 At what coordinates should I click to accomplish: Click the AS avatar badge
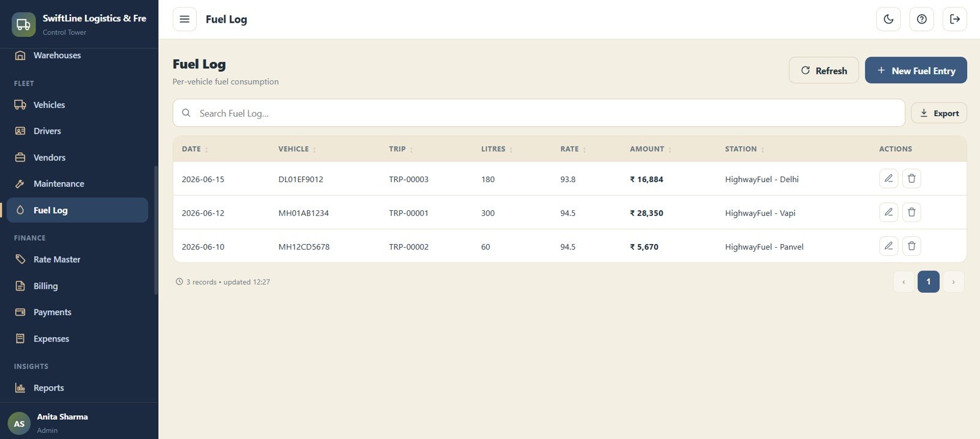19,424
